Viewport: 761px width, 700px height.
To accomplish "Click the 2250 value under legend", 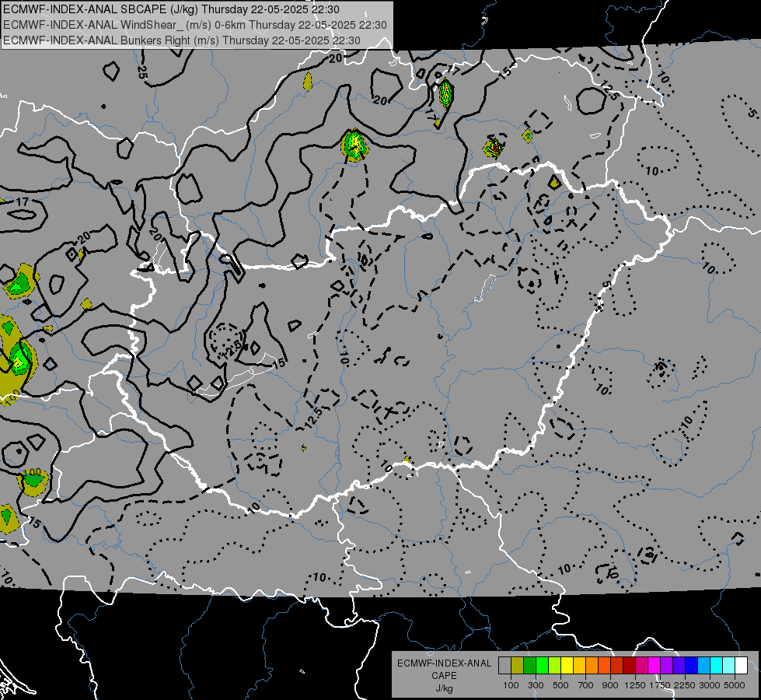I will [685, 685].
